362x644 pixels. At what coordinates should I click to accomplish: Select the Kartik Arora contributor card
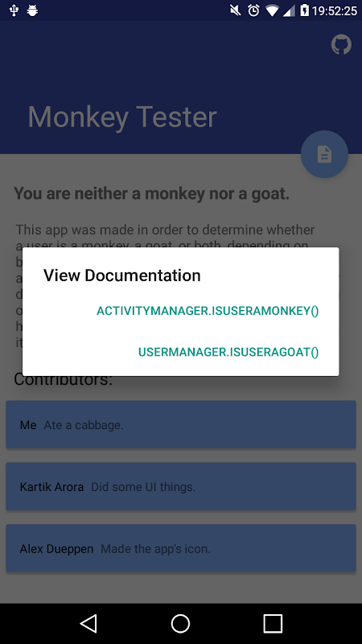pyautogui.click(x=181, y=486)
